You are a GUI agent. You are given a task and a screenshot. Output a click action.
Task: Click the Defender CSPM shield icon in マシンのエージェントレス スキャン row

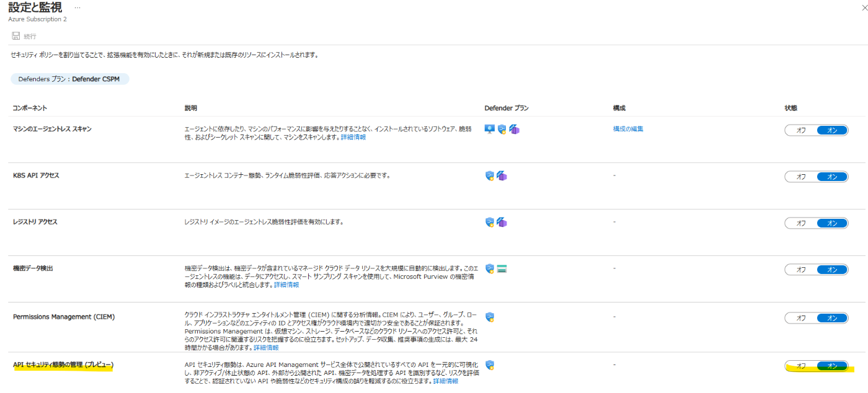502,130
